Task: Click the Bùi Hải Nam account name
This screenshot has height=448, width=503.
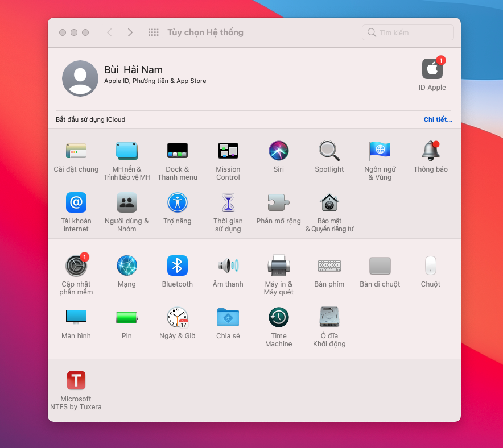Action: 133,70
